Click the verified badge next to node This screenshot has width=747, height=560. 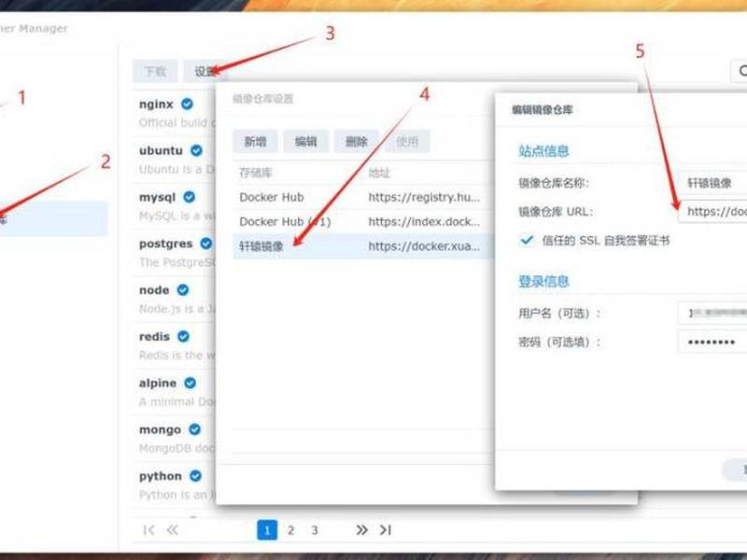[x=183, y=289]
